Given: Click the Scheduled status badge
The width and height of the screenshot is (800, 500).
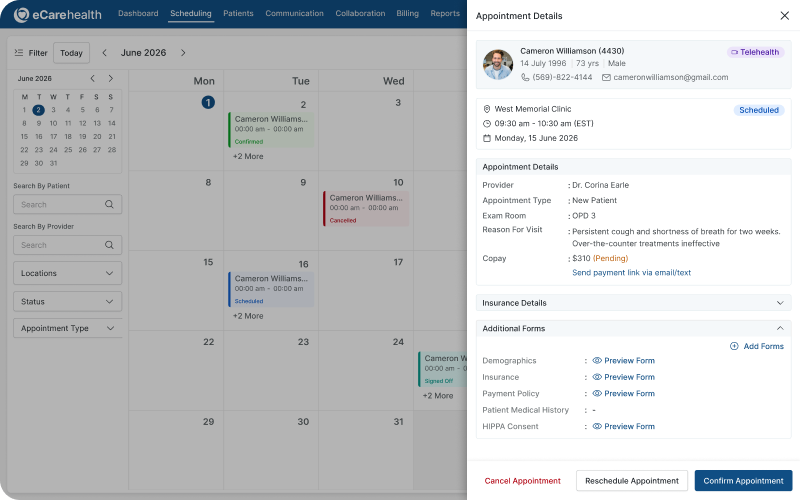Looking at the screenshot, I should 759,110.
